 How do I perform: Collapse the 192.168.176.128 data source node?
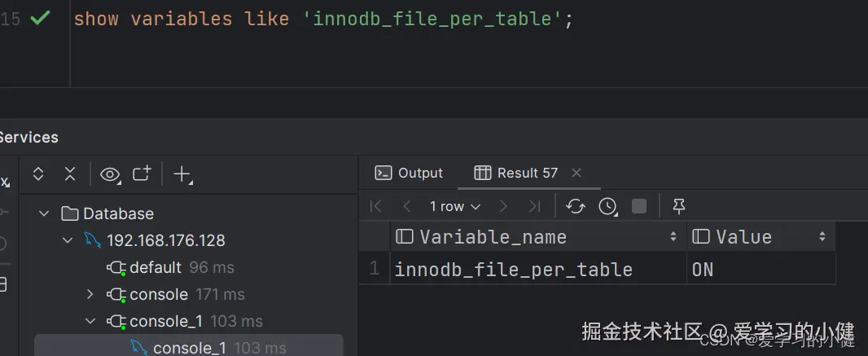68,240
